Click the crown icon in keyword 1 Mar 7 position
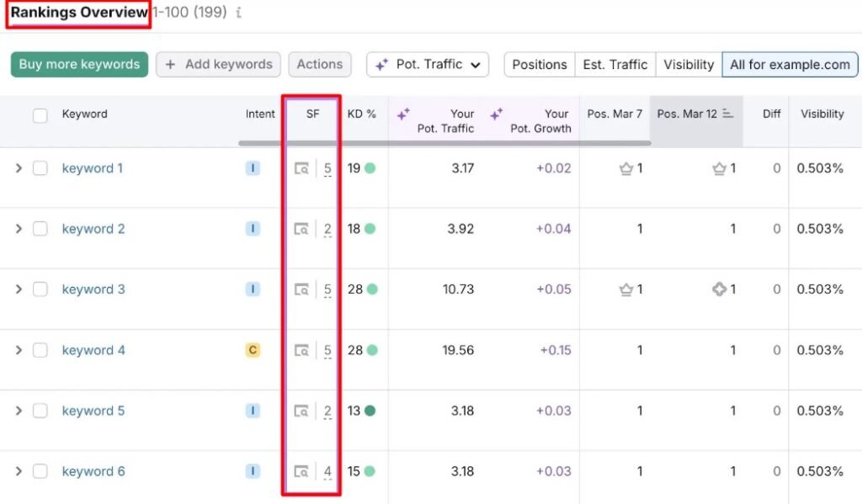Screen dimensions: 862x504 click(x=626, y=169)
